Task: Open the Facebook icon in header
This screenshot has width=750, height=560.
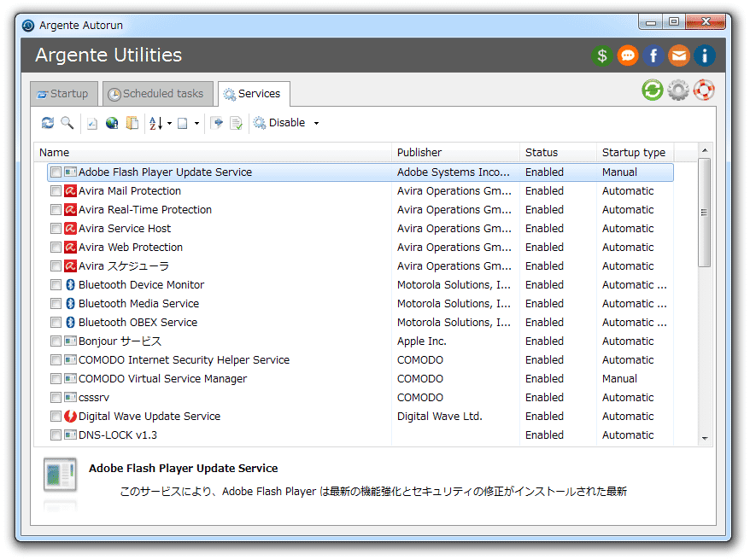Action: click(653, 55)
